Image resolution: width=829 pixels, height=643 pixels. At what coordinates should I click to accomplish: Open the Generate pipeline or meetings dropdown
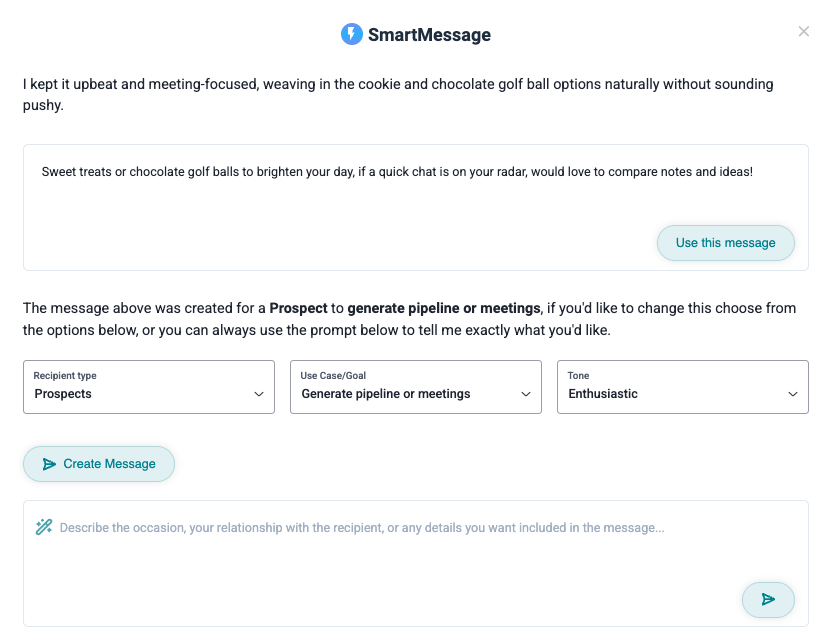(x=416, y=387)
